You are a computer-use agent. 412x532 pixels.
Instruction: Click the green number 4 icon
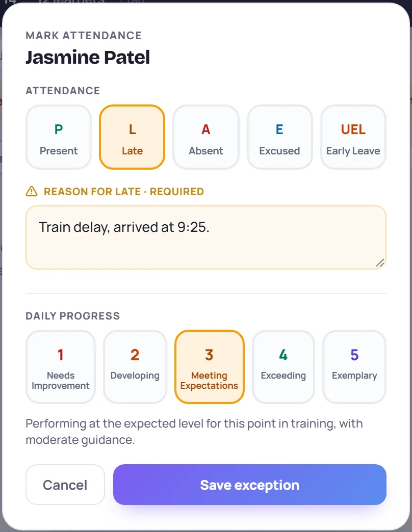pyautogui.click(x=284, y=355)
